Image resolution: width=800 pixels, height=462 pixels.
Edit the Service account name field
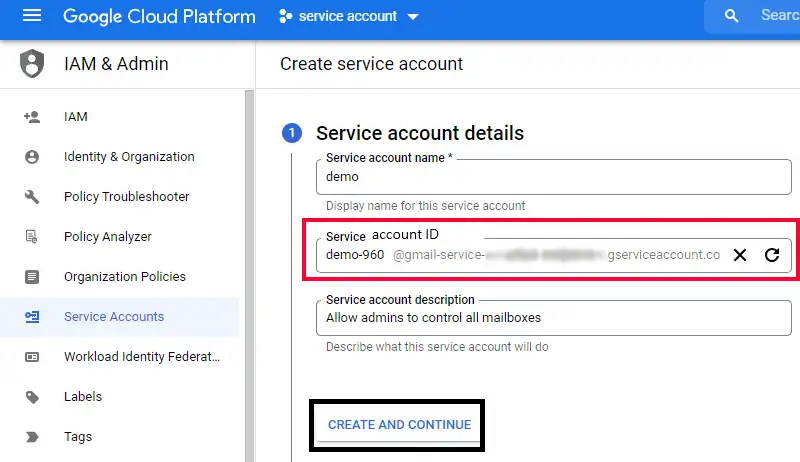[554, 176]
